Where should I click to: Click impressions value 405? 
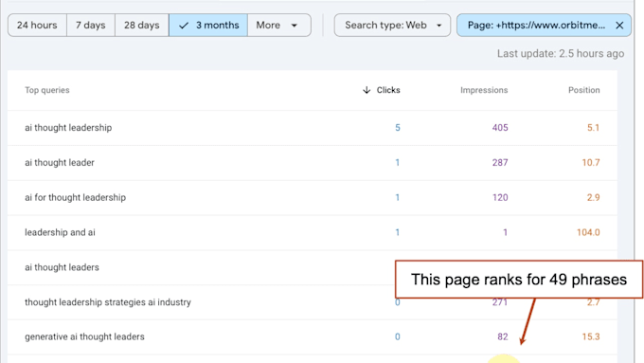(500, 127)
